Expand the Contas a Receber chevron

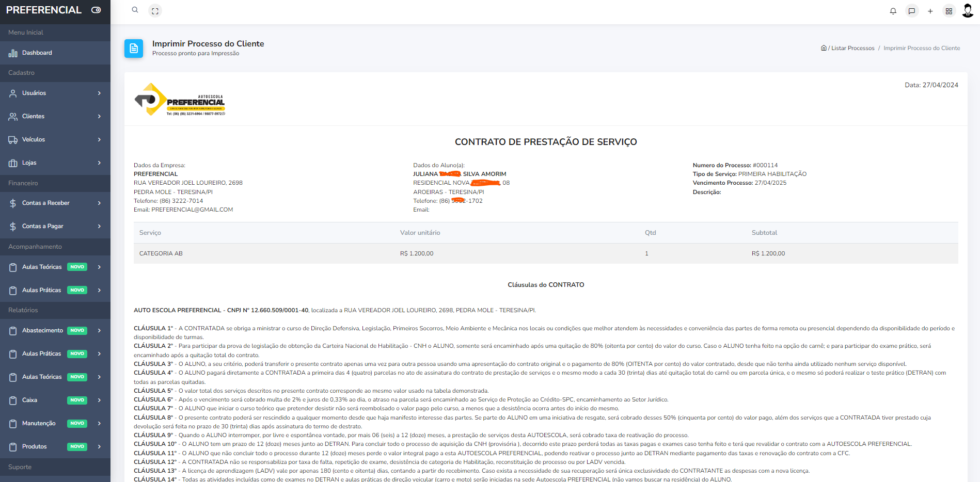[99, 203]
